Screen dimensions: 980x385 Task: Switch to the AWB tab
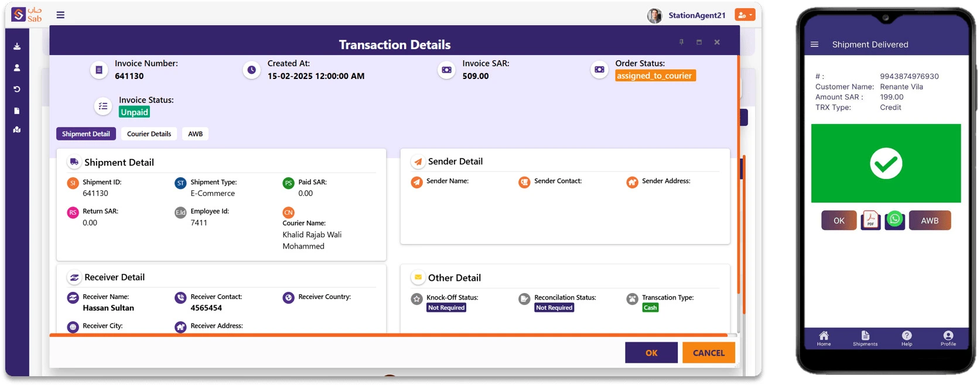tap(196, 134)
